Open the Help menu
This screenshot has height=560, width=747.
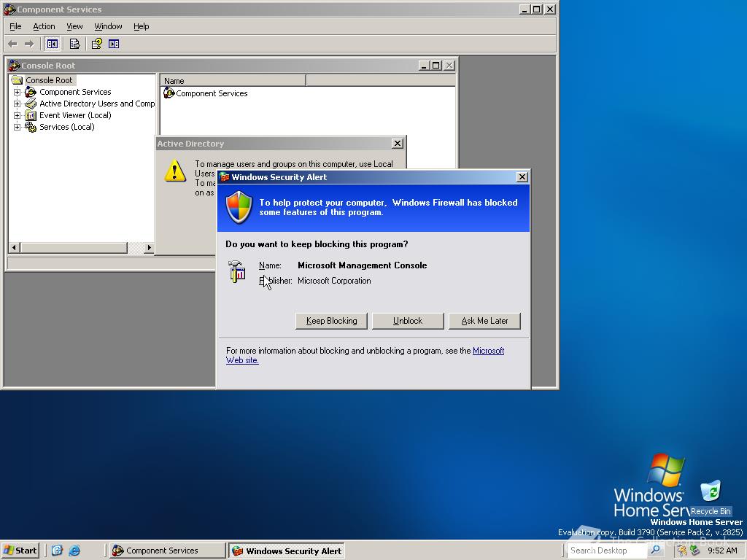pyautogui.click(x=141, y=26)
